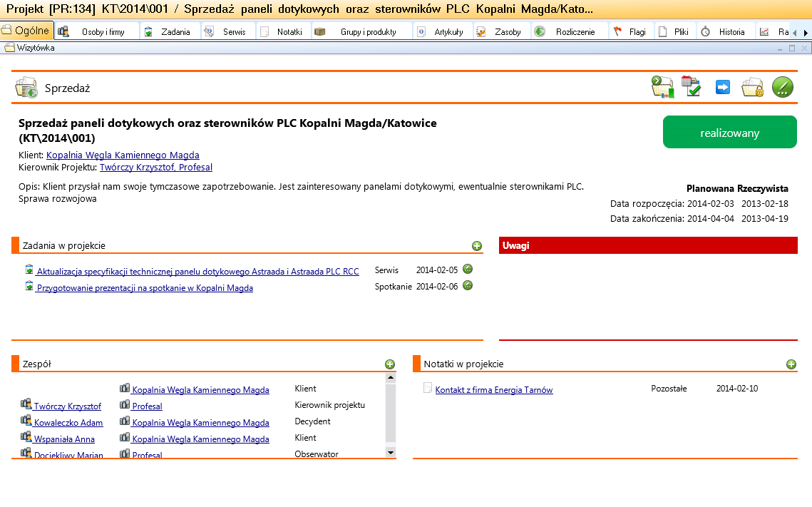
Task: Click the green realizowany status button
Action: [x=730, y=133]
